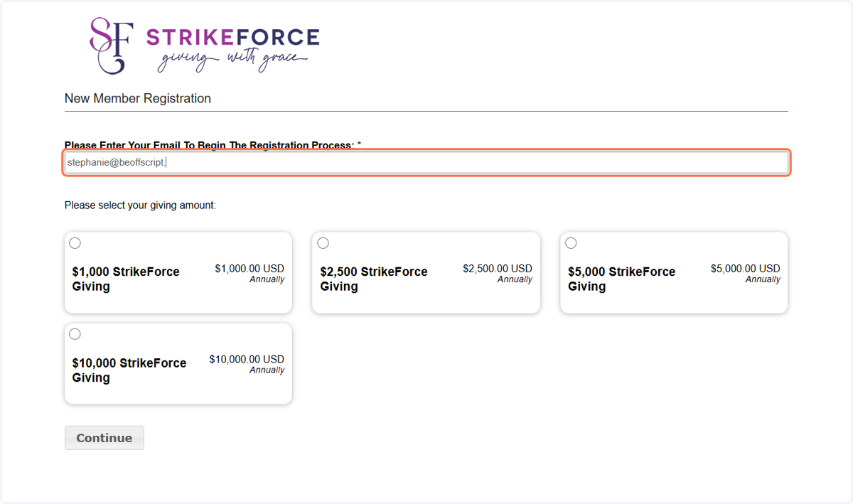This screenshot has height=504, width=853.
Task: Select the $2,500 StrikeForce Giving radio button
Action: (323, 243)
